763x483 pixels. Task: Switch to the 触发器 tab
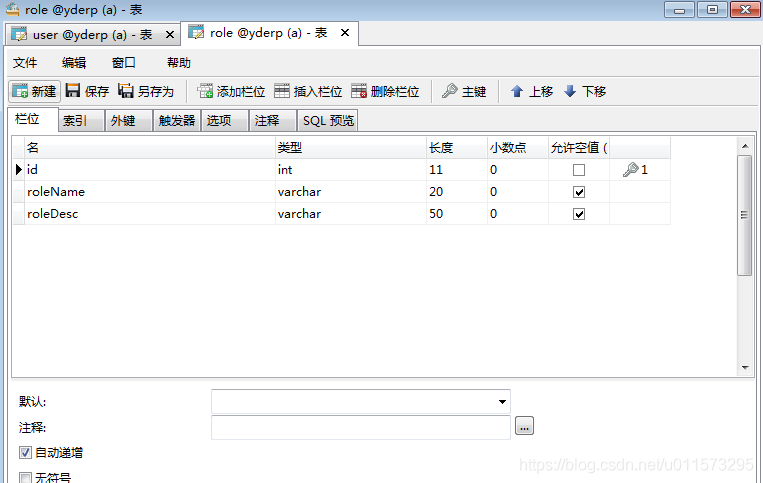click(177, 121)
